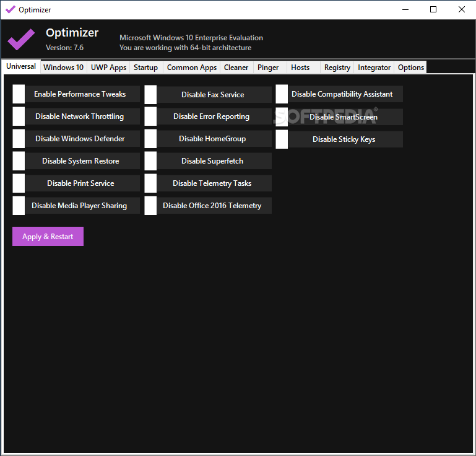Enable the Disable Windows Defender option
Screen dimensions: 476x456
tap(19, 139)
